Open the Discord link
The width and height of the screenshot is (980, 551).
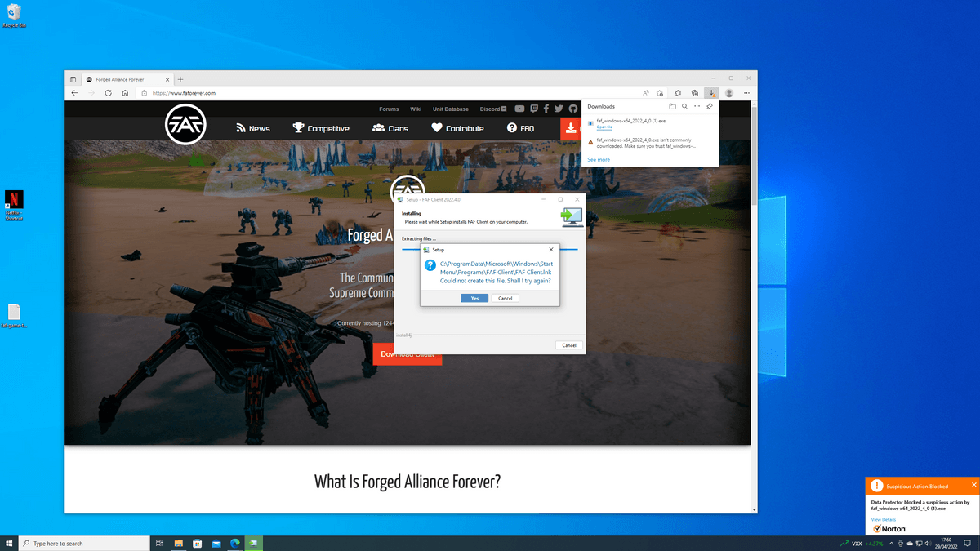[493, 109]
